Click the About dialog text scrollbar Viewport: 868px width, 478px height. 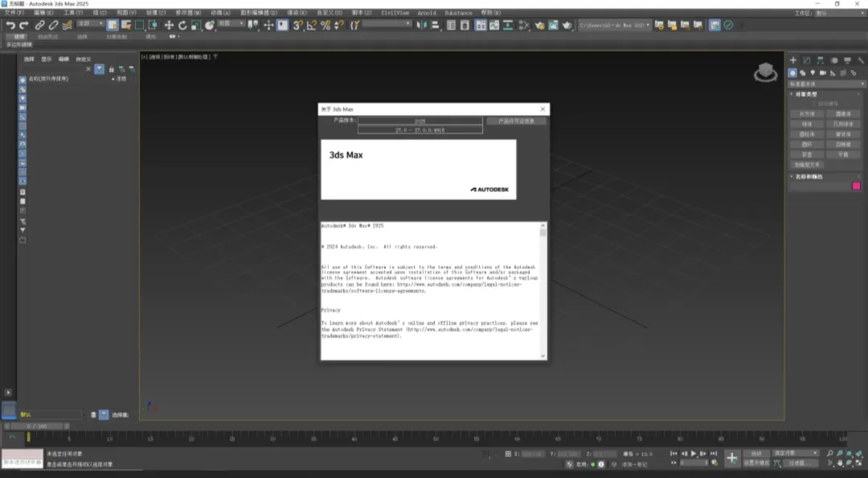click(543, 291)
